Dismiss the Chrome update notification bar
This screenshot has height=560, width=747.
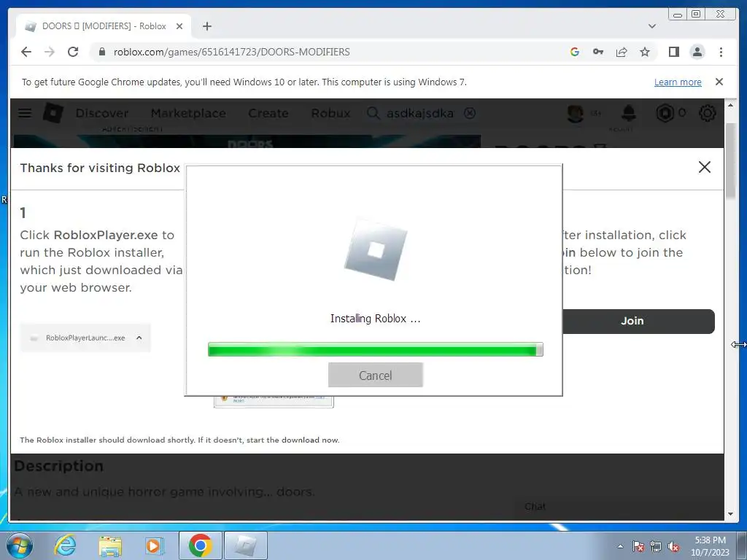(x=719, y=82)
